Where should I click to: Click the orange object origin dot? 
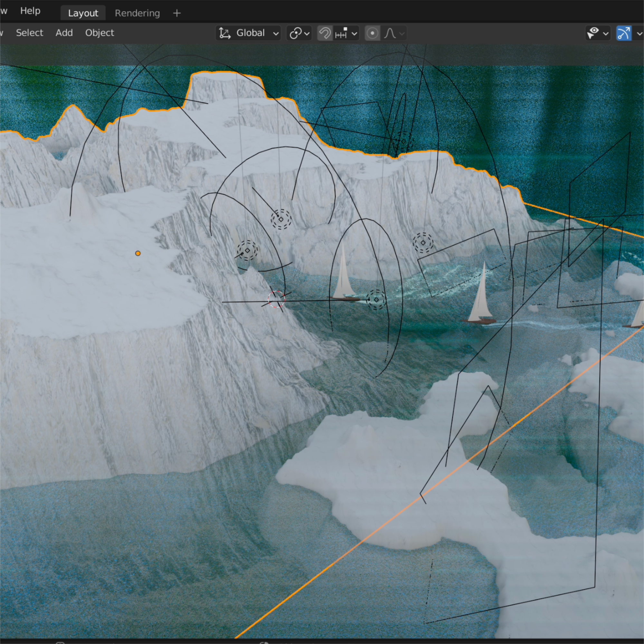[138, 253]
